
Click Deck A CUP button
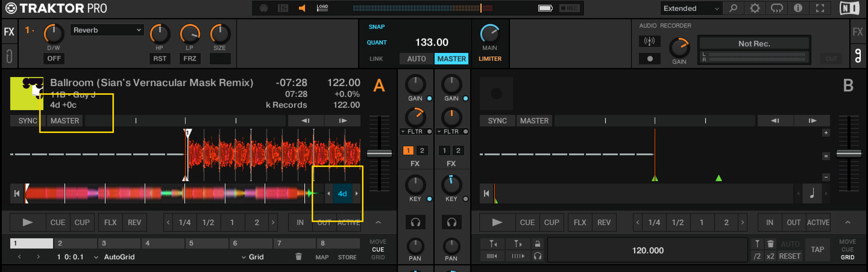tap(82, 223)
